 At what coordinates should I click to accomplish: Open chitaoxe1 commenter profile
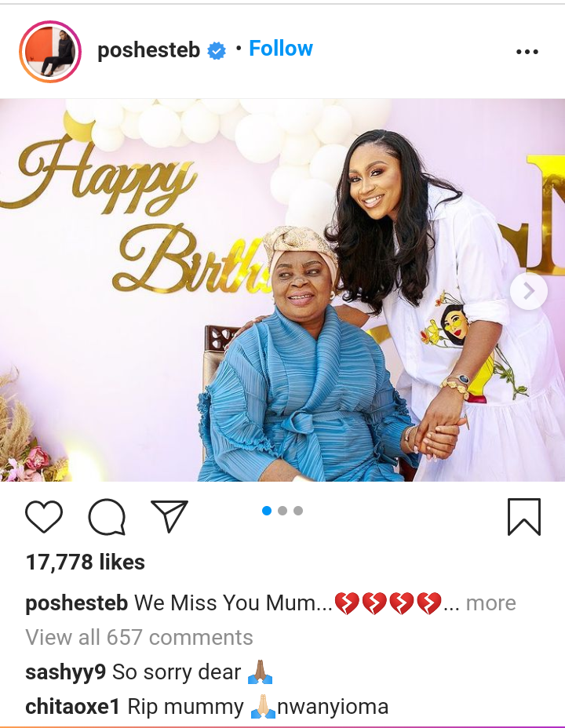coord(73,707)
